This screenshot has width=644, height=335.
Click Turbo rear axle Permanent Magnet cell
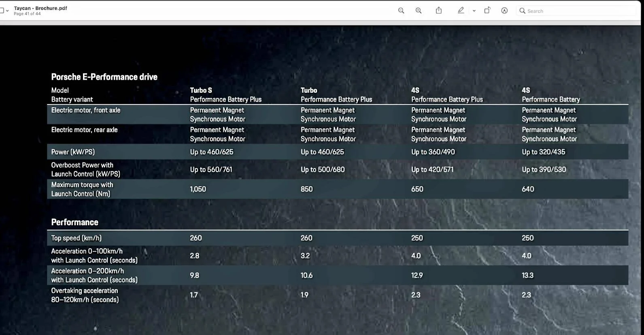(x=328, y=134)
